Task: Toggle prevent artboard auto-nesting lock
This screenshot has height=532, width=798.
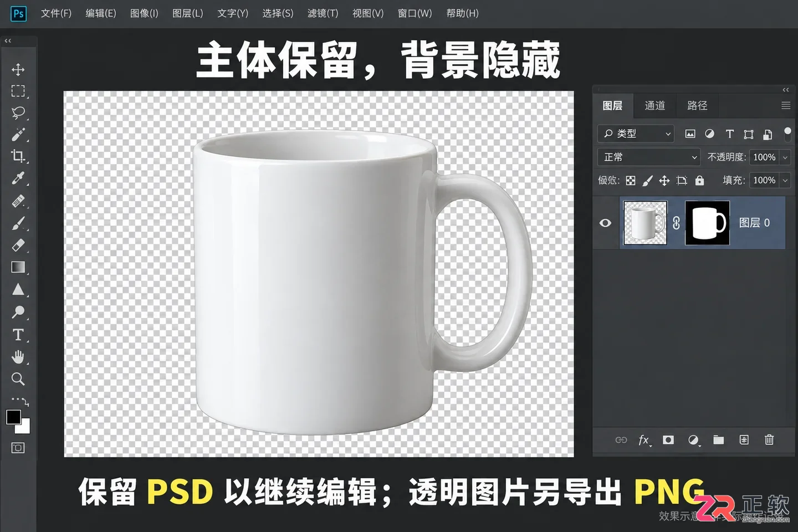Action: 682,180
